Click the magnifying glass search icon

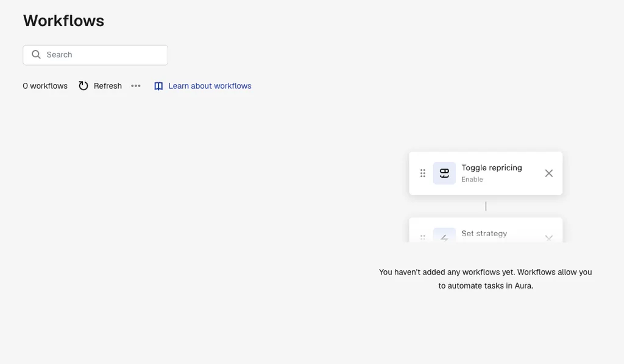(x=36, y=54)
